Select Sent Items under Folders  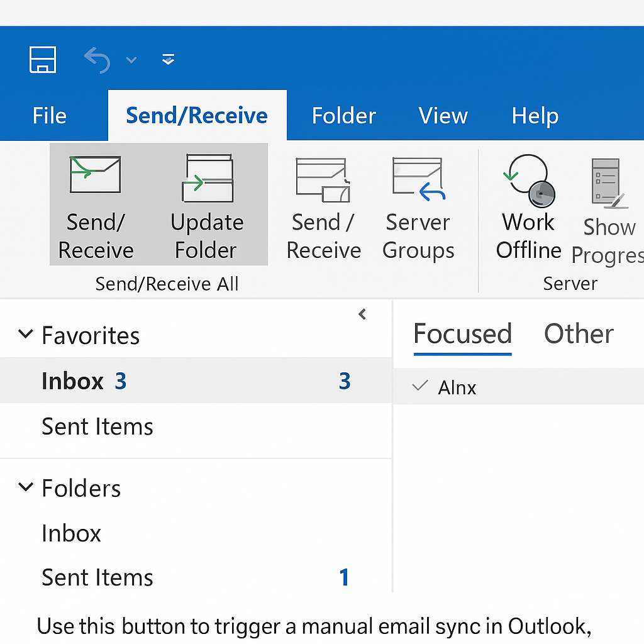pos(196,577)
